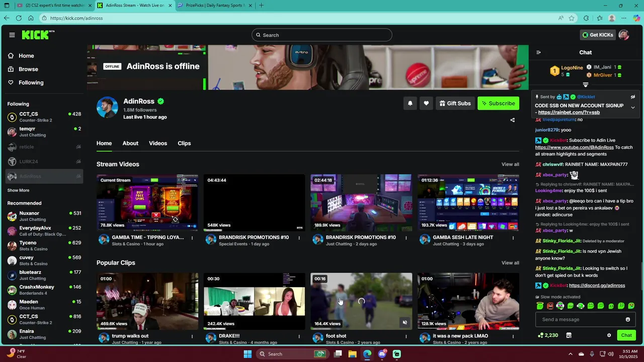Viewport: 644px width, 362px height.
Task: Go to Home in sidebar
Action: [x=26, y=56]
